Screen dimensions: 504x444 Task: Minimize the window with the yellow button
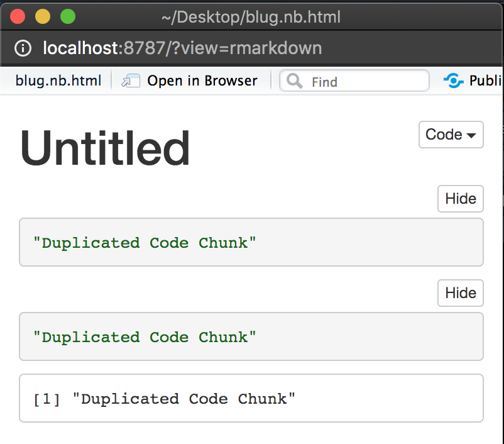[x=43, y=16]
